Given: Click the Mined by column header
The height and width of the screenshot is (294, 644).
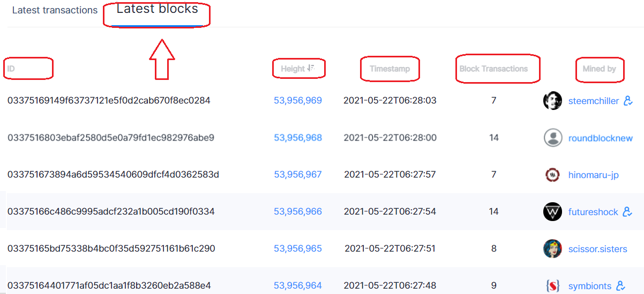Looking at the screenshot, I should 599,69.
